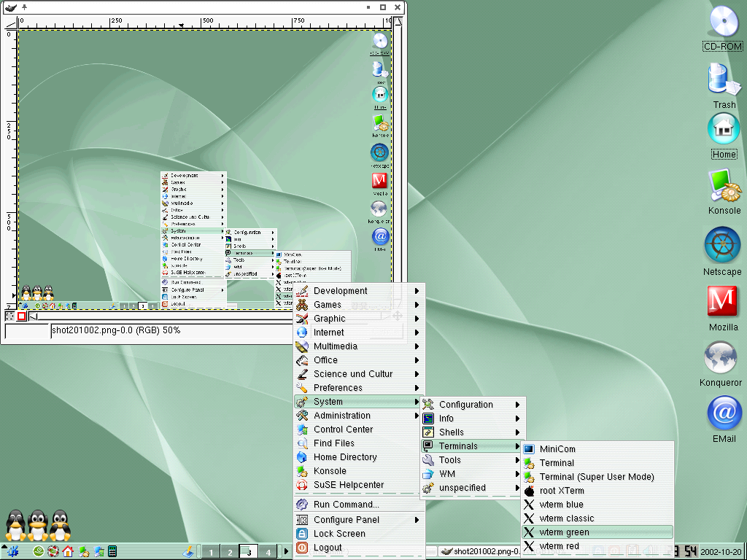Launch wterm blue from Terminals submenu
Viewport: 747px width, 560px height.
click(597, 505)
